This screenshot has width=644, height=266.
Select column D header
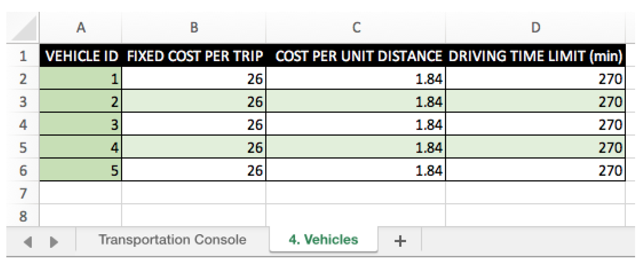pyautogui.click(x=535, y=28)
